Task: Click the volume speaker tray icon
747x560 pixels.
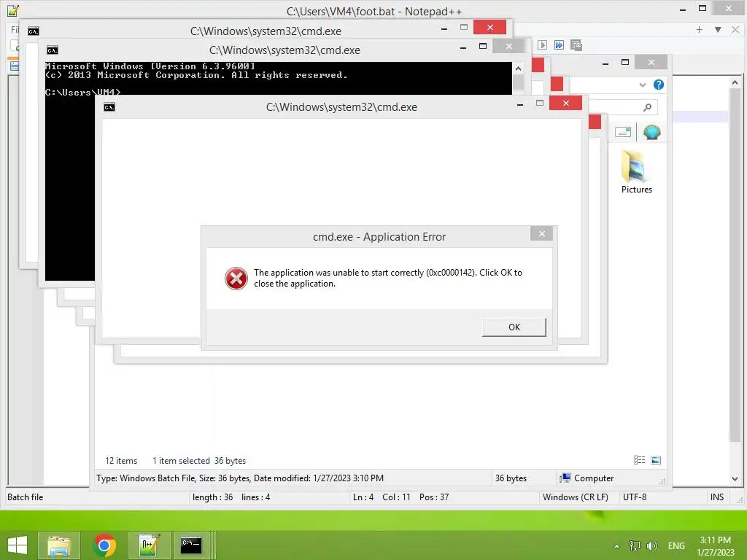Action: tap(651, 546)
